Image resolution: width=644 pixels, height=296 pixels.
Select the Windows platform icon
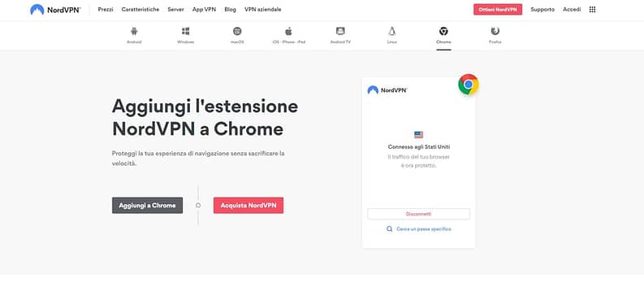186,31
